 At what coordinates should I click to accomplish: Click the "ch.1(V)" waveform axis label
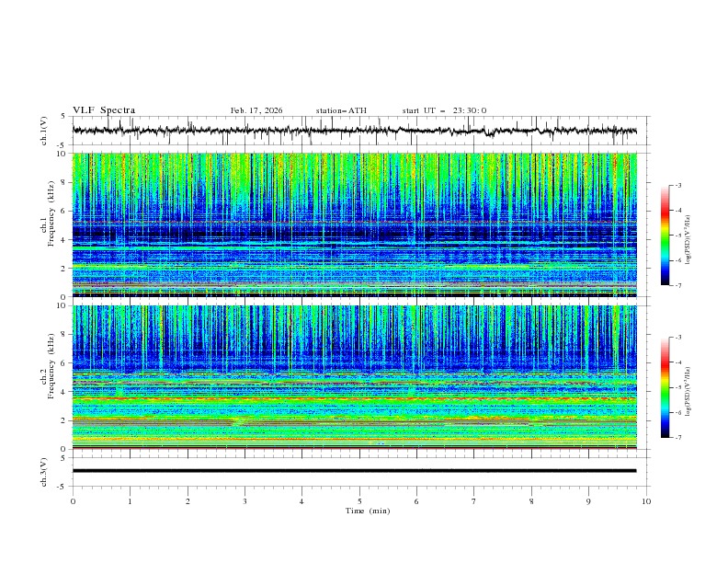(44, 131)
